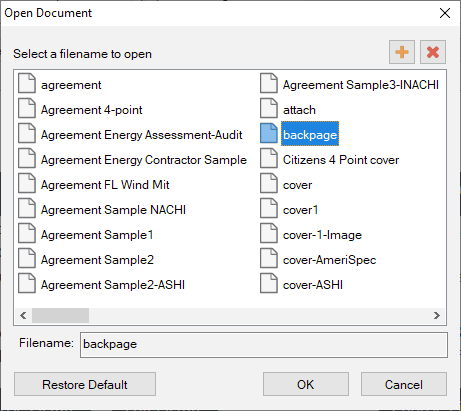
Task: Click the orange plus add-document icon
Action: [x=402, y=52]
